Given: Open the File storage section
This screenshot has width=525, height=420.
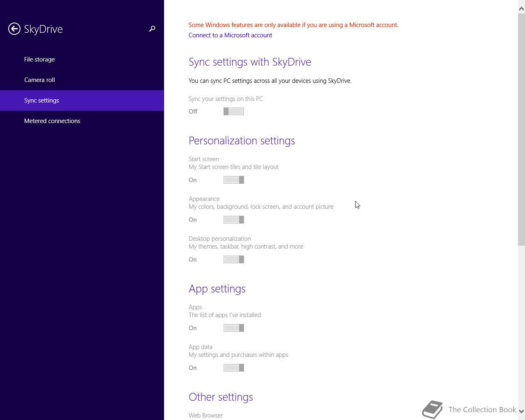Looking at the screenshot, I should coord(82,59).
